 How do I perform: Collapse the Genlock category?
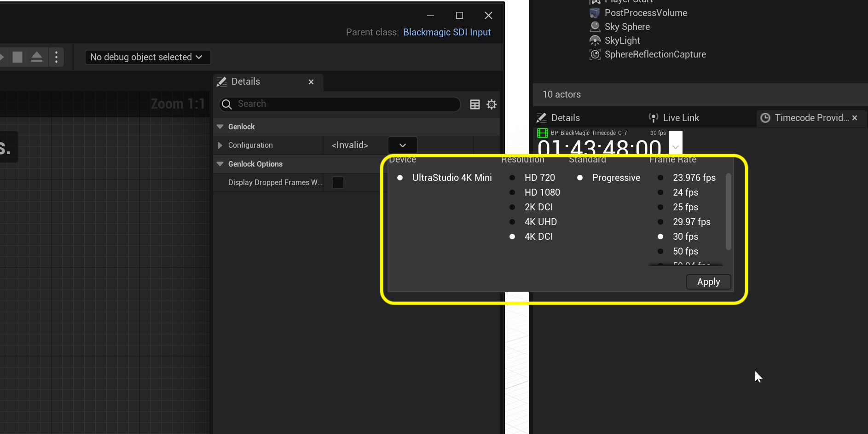tap(220, 127)
